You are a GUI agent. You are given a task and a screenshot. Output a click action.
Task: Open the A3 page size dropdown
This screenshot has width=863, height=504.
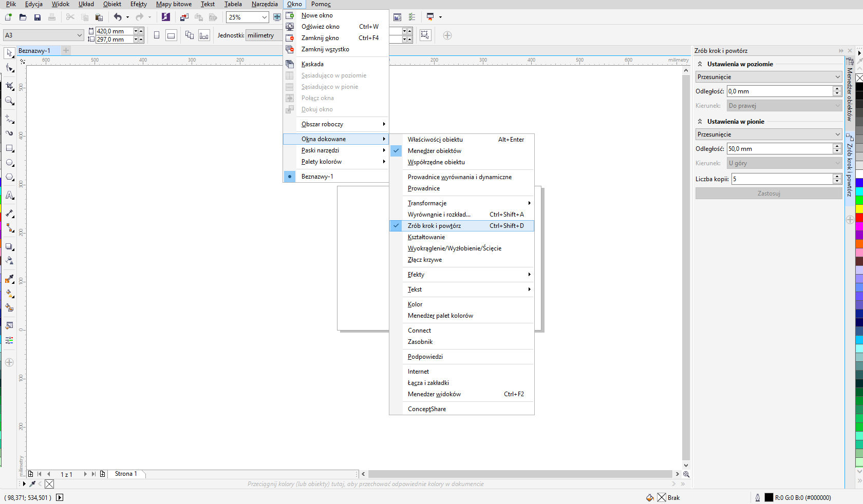click(x=79, y=35)
